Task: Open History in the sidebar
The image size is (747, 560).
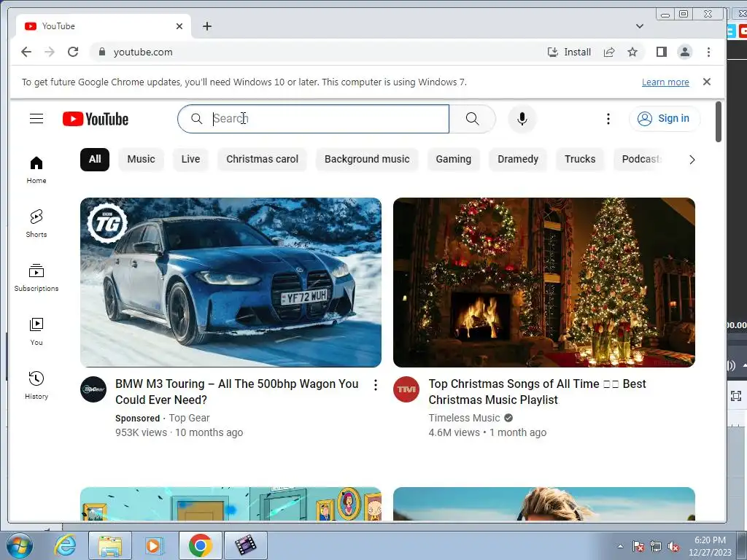Action: coord(36,386)
